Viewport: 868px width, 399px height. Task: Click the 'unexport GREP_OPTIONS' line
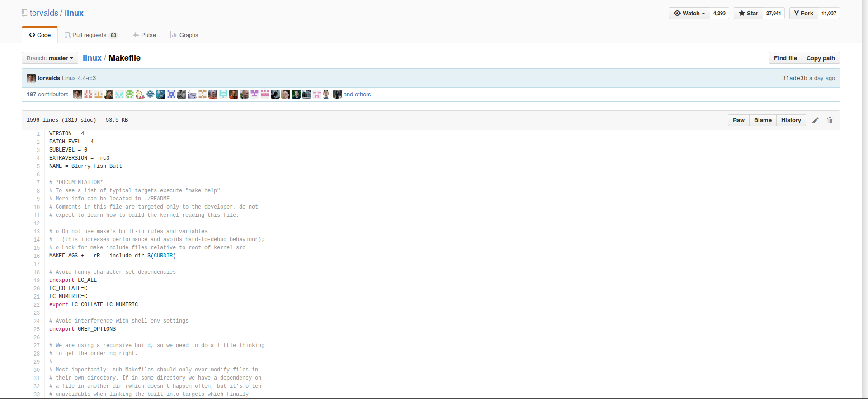(x=82, y=329)
